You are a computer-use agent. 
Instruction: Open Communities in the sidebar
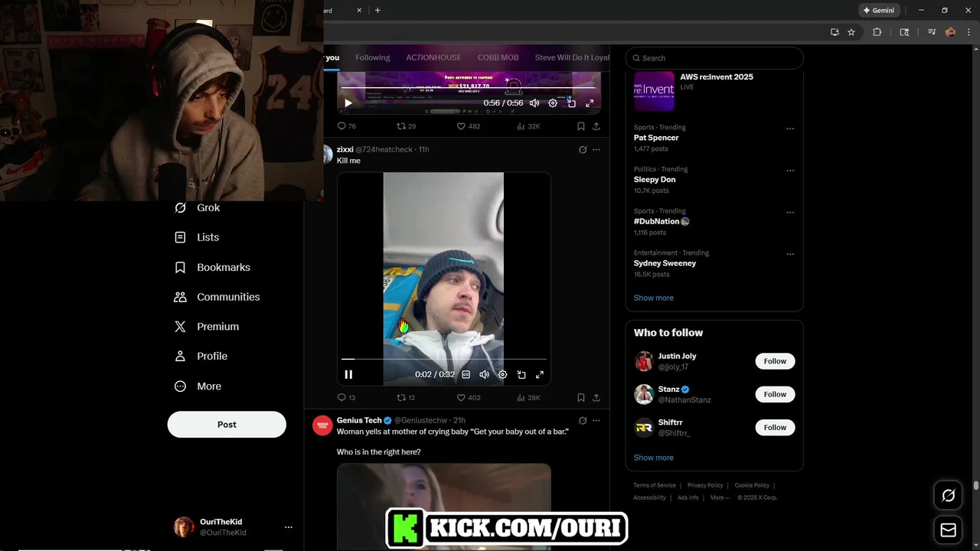pyautogui.click(x=217, y=297)
